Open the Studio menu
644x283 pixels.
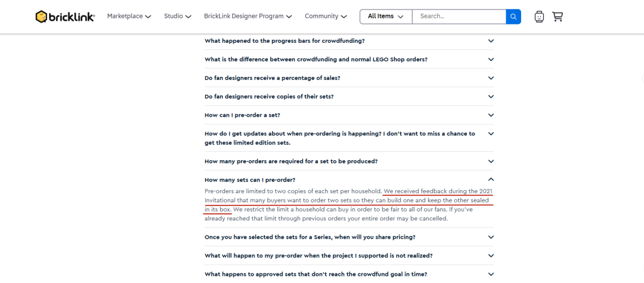178,17
